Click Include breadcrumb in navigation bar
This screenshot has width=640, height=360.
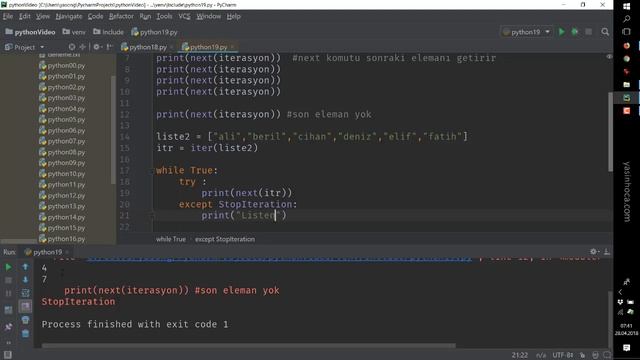click(x=108, y=32)
